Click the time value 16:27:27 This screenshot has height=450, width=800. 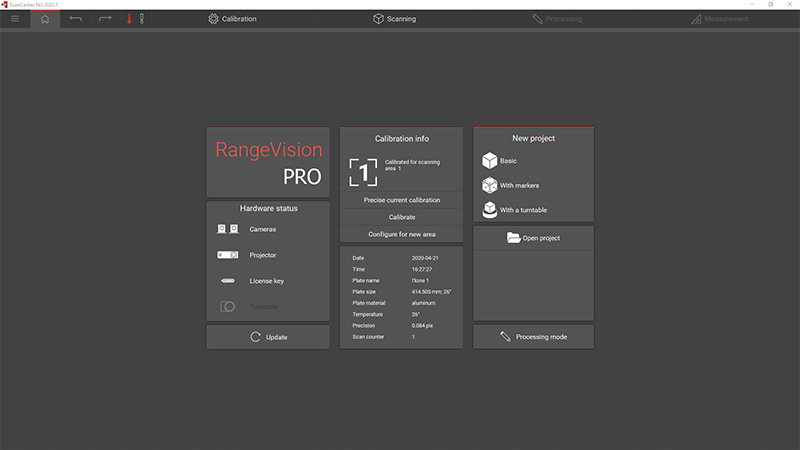[422, 269]
